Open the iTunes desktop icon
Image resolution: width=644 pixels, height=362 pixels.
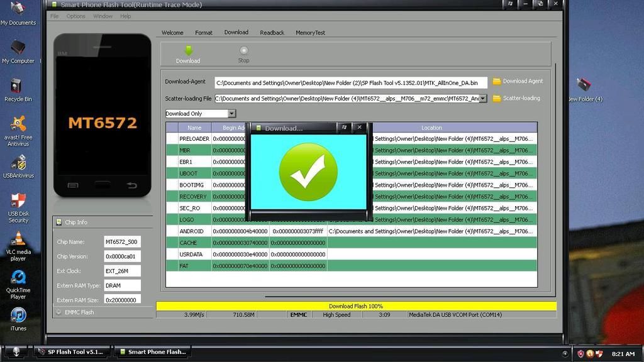click(18, 315)
